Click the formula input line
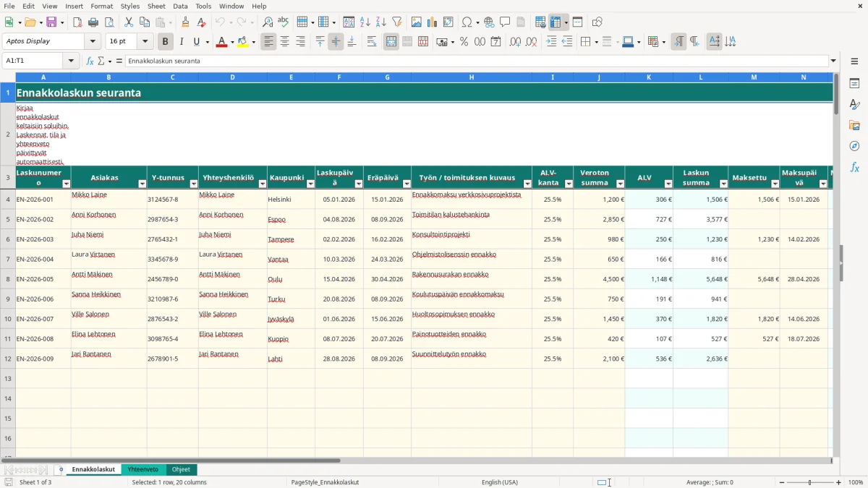868x488 pixels. point(477,61)
